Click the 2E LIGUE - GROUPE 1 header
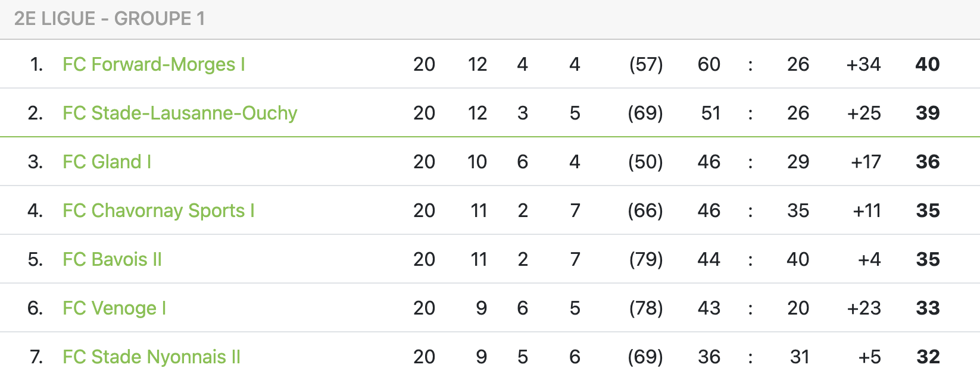The image size is (980, 377). (x=110, y=19)
